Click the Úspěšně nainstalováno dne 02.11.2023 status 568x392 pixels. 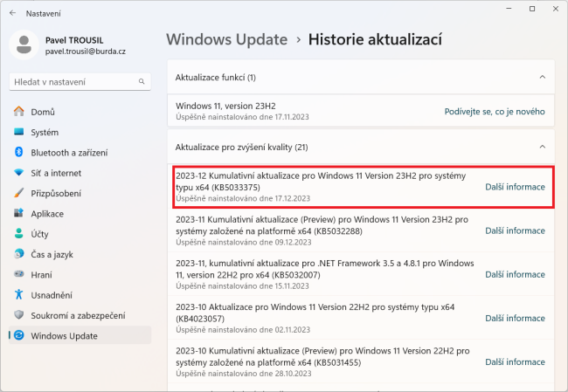(243, 330)
